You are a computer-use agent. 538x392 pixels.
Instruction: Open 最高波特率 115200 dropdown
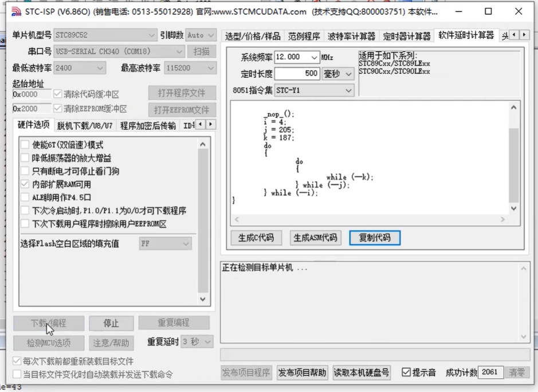pyautogui.click(x=190, y=68)
